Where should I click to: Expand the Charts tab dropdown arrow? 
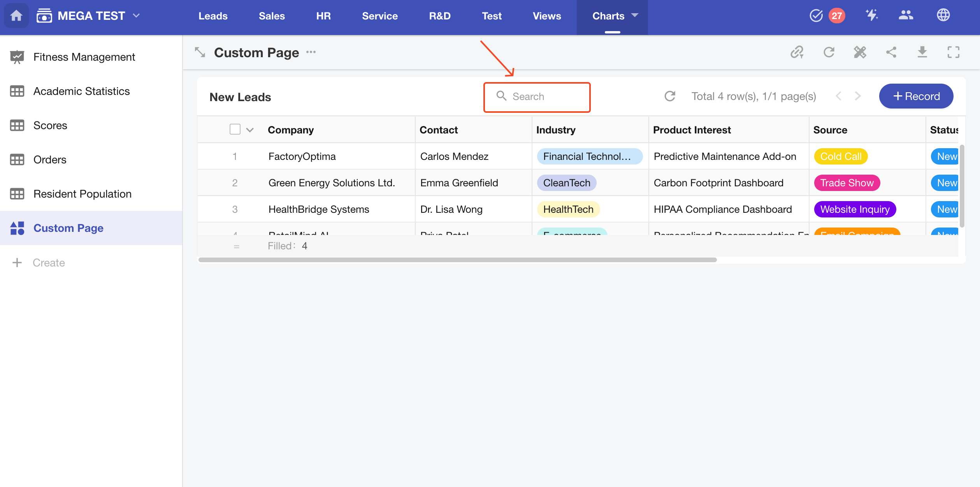click(x=635, y=16)
